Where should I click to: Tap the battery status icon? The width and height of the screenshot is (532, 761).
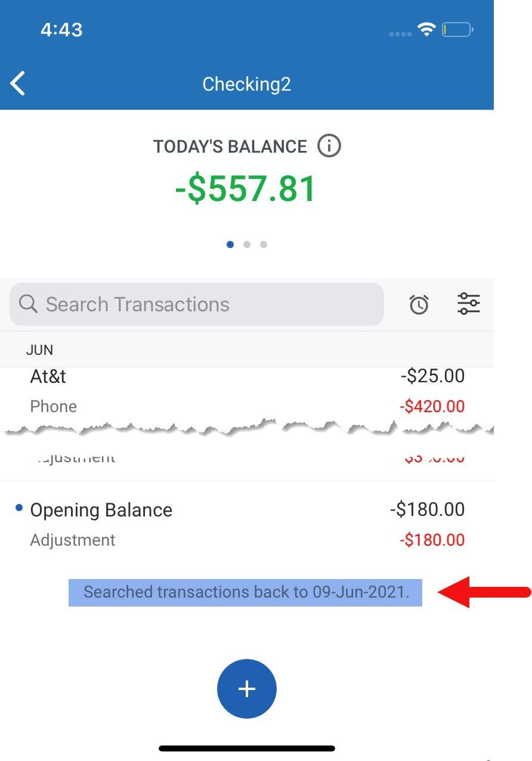pyautogui.click(x=457, y=29)
